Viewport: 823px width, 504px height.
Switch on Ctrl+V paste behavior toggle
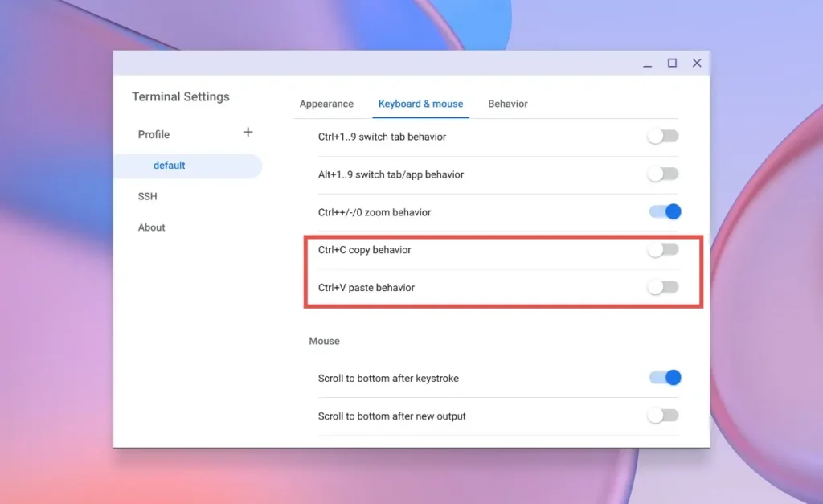(664, 287)
